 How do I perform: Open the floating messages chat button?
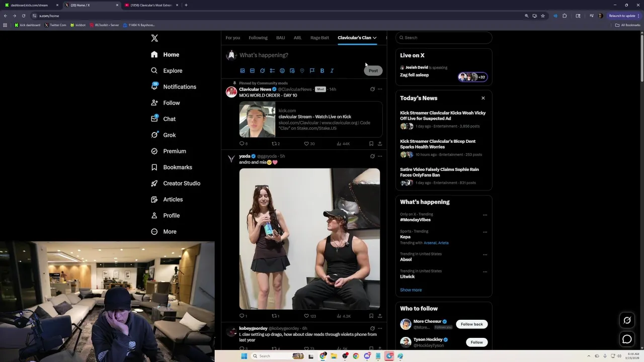[x=627, y=339]
